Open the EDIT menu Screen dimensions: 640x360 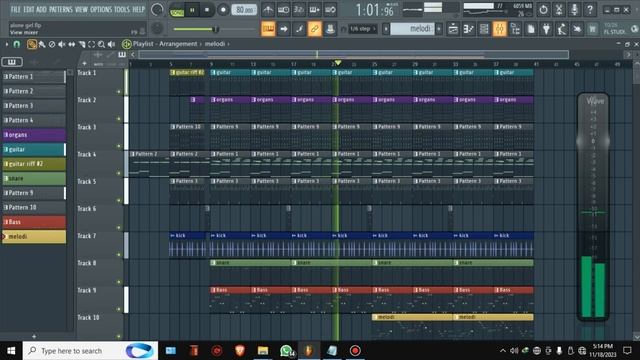pyautogui.click(x=29, y=9)
